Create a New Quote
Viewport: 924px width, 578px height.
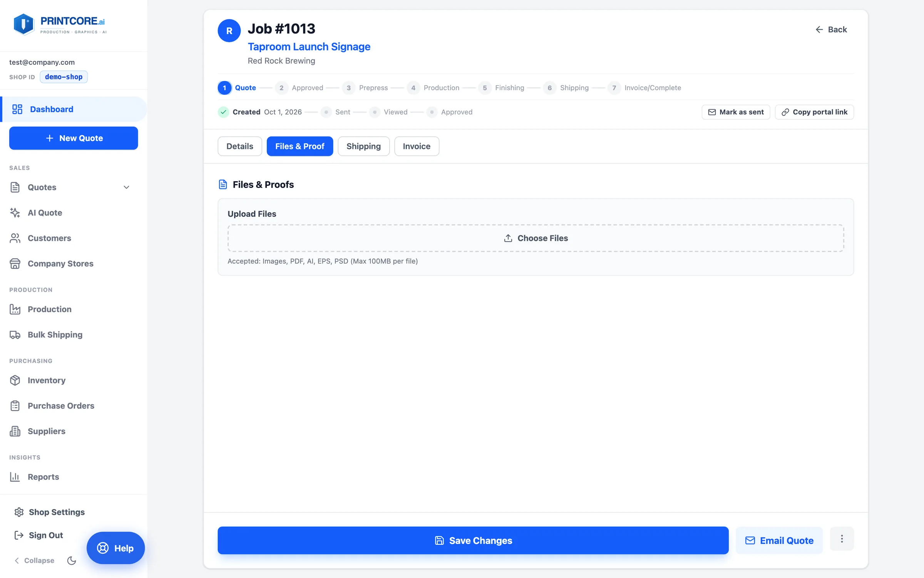pyautogui.click(x=74, y=138)
